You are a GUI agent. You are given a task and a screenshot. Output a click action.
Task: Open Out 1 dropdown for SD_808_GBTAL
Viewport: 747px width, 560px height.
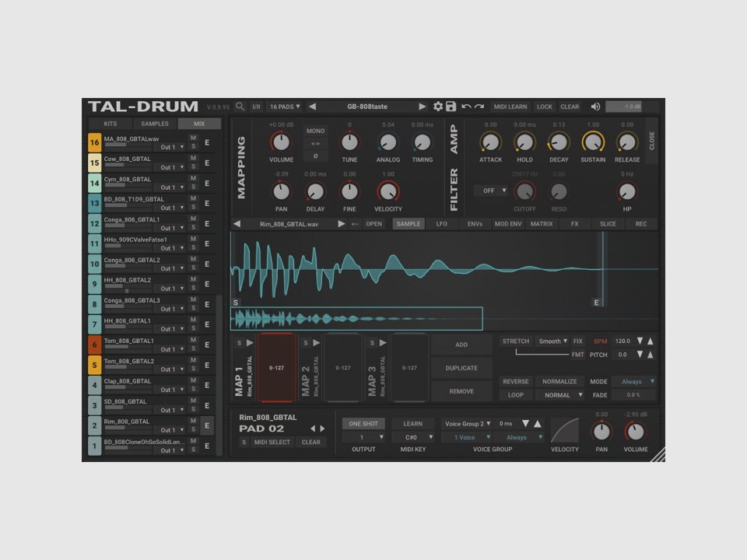171,410
